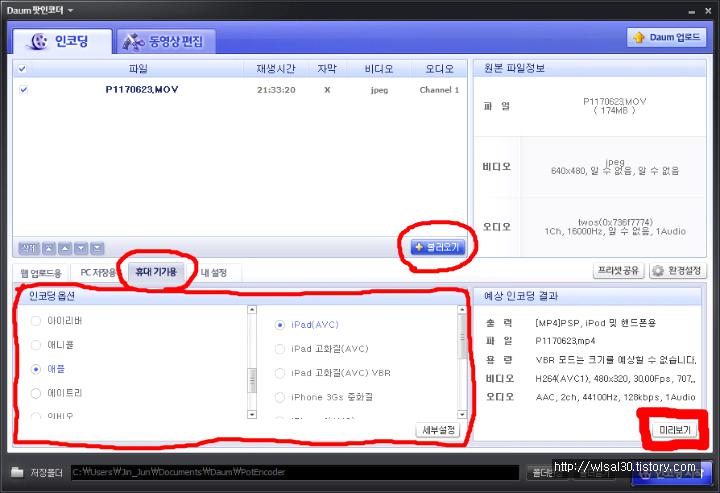720x493 pixels.
Task: Click the 재생시간 column header
Action: (276, 69)
